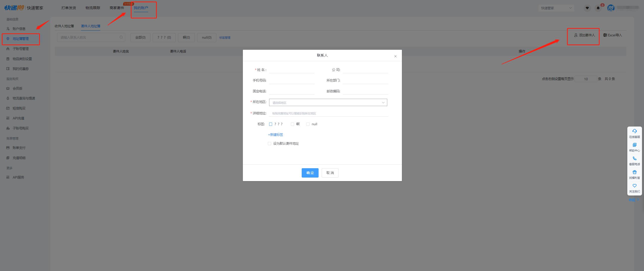Click the Excel导入 import icon
The height and width of the screenshot is (271, 644).
pyautogui.click(x=605, y=35)
